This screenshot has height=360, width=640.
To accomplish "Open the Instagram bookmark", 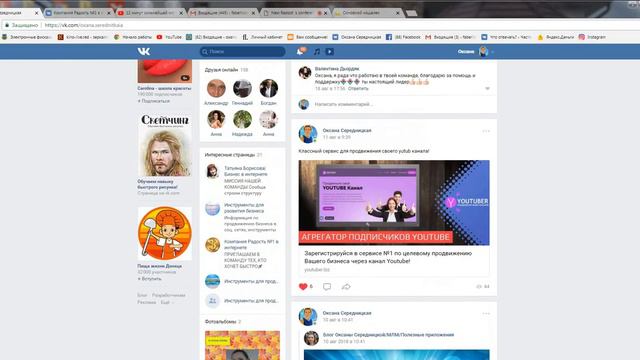I will point(592,37).
